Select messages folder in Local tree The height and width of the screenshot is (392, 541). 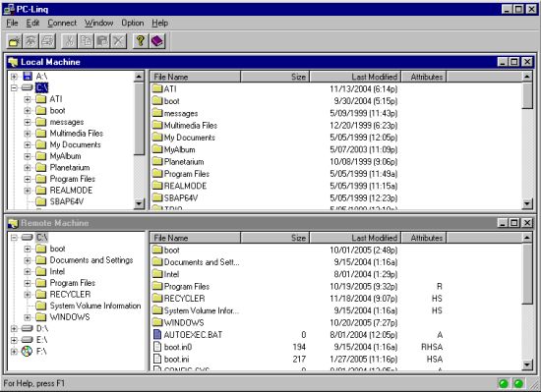tap(67, 122)
